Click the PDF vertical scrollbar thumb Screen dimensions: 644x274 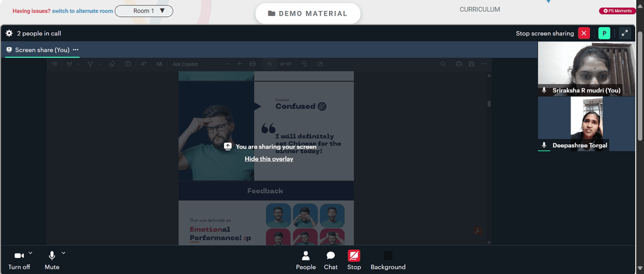pos(489,104)
